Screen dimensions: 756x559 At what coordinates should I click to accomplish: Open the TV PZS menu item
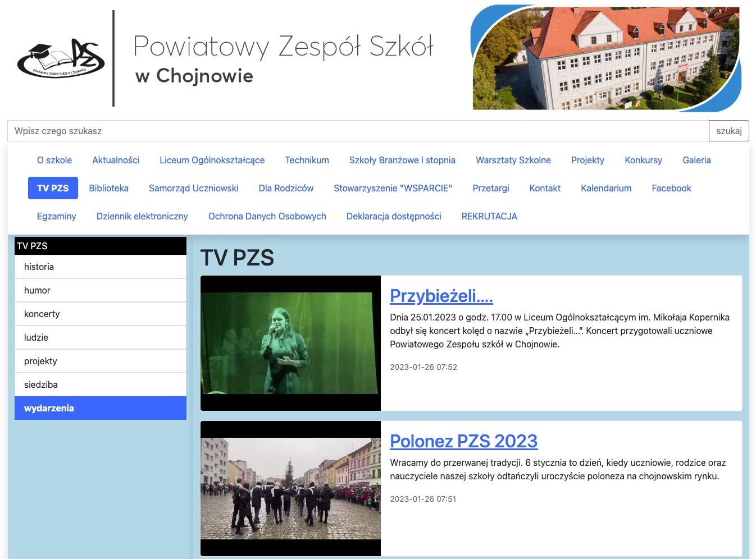[x=53, y=188]
